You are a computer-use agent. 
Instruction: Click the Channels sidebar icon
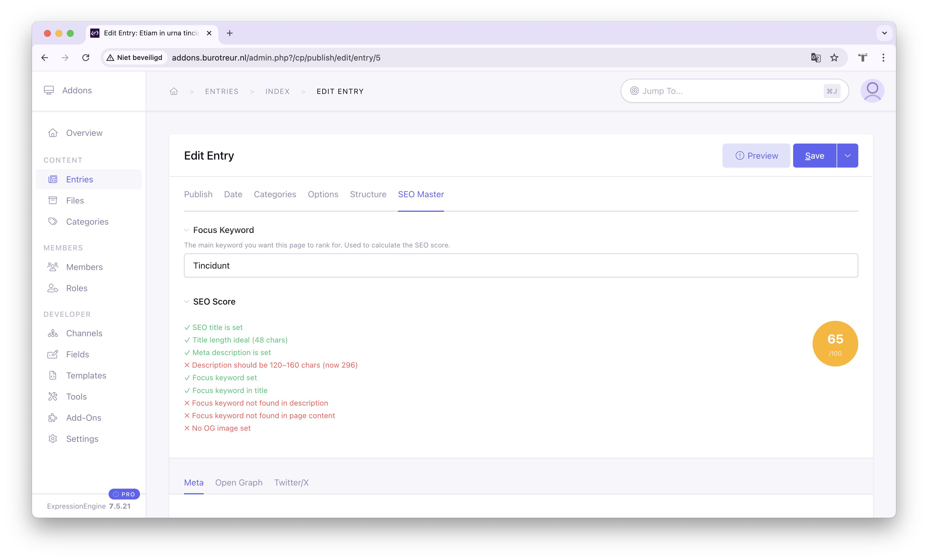coord(53,333)
